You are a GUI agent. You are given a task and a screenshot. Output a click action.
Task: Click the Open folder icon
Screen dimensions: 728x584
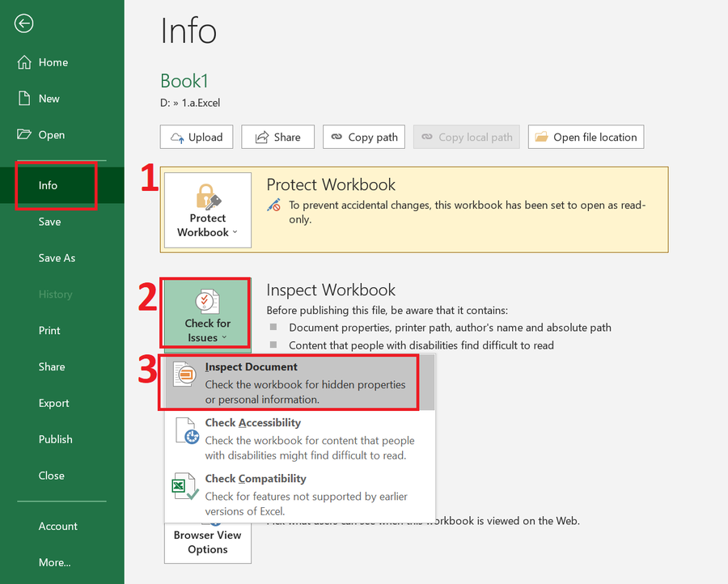pyautogui.click(x=24, y=134)
